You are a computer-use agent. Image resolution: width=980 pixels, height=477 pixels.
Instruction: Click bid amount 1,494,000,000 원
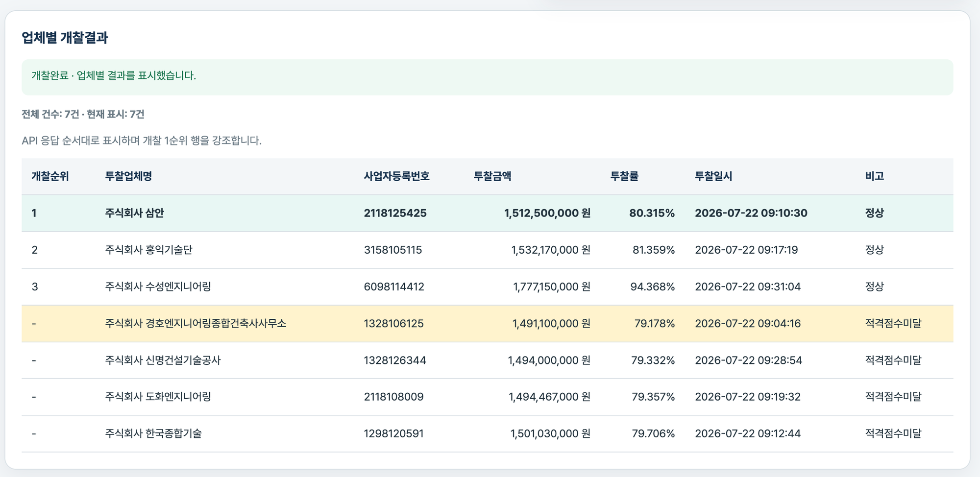[549, 360]
